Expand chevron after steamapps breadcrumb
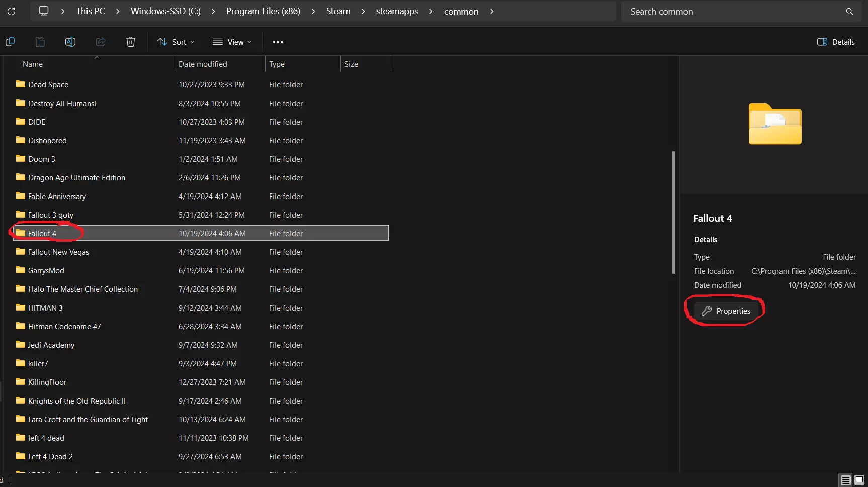 coord(431,11)
